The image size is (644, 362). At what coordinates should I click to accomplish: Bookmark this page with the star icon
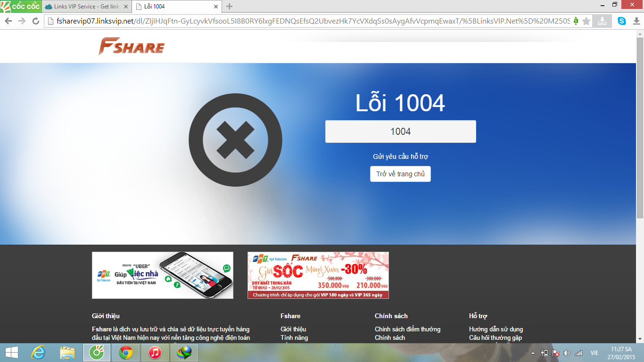[x=586, y=21]
